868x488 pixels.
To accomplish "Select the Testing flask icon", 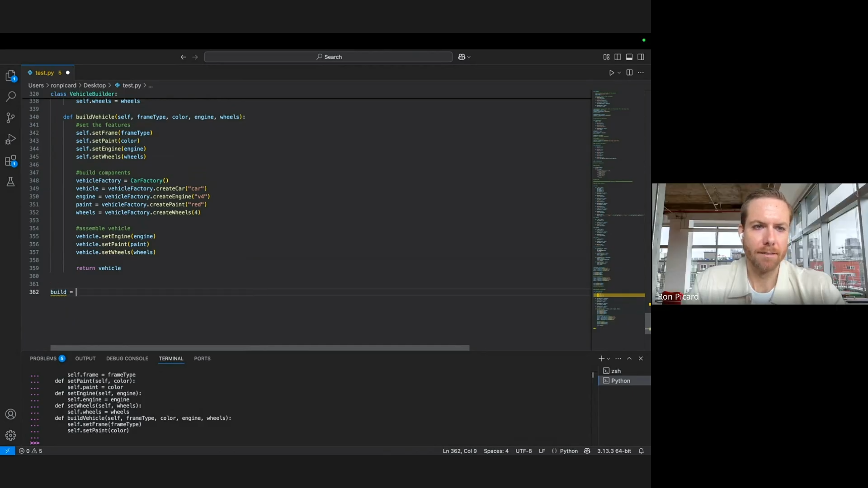I will click(x=10, y=182).
